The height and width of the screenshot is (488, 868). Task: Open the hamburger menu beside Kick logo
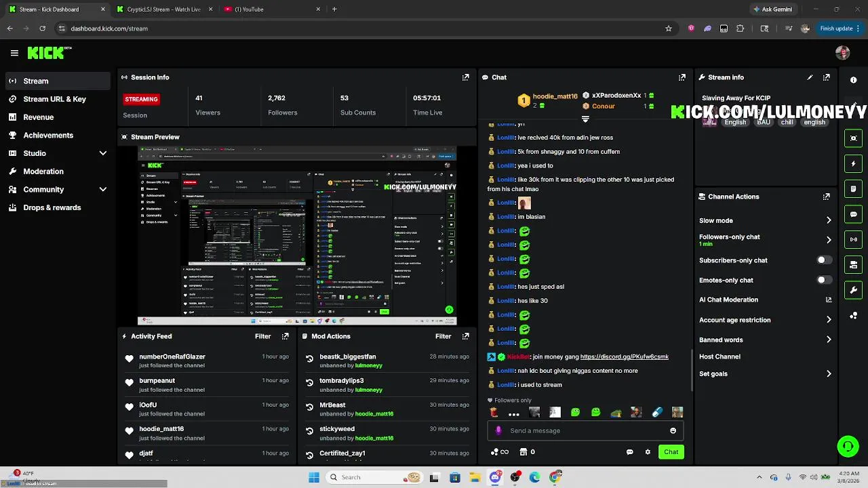coord(14,53)
